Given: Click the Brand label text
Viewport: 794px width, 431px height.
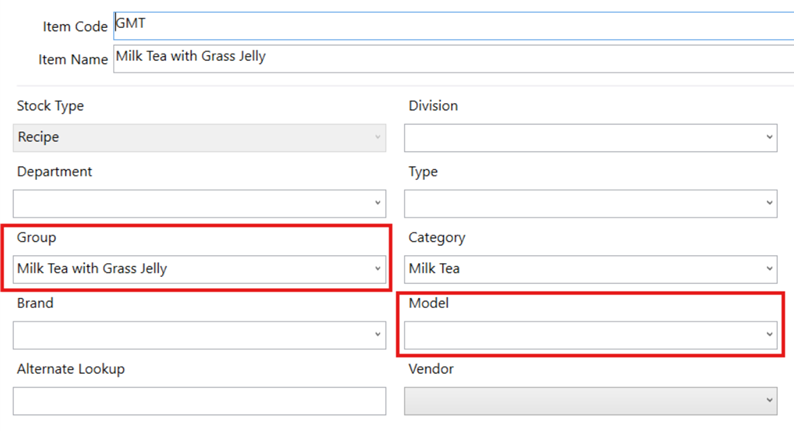Looking at the screenshot, I should 35,303.
